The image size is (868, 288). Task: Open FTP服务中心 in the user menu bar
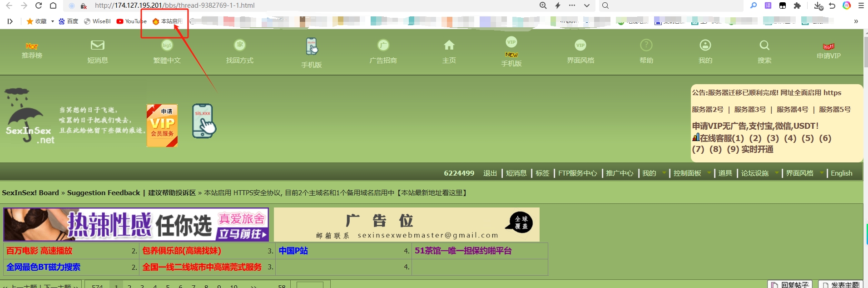(x=577, y=173)
